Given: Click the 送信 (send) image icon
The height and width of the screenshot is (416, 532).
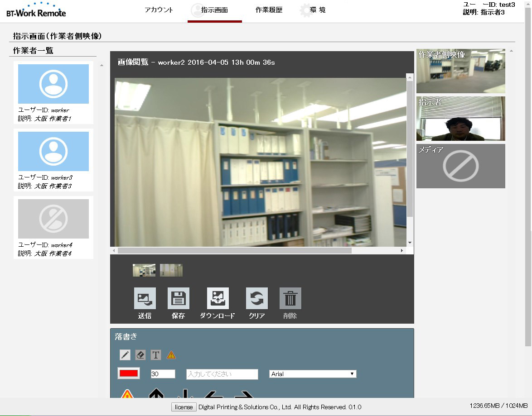Looking at the screenshot, I should (x=145, y=299).
